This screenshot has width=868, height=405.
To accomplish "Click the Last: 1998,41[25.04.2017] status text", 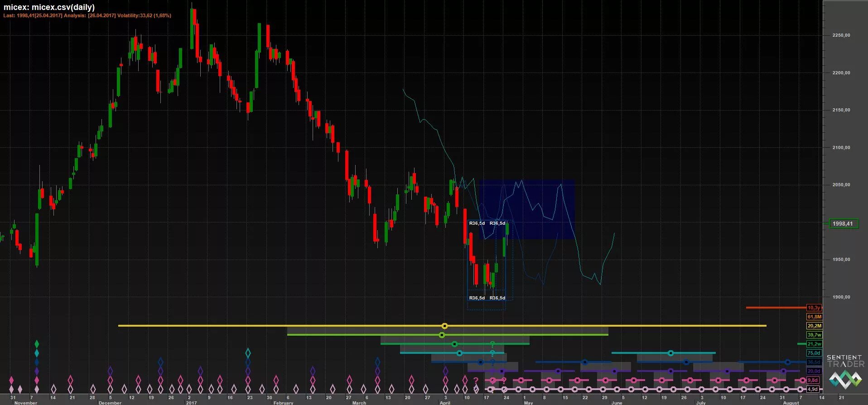I will (33, 15).
